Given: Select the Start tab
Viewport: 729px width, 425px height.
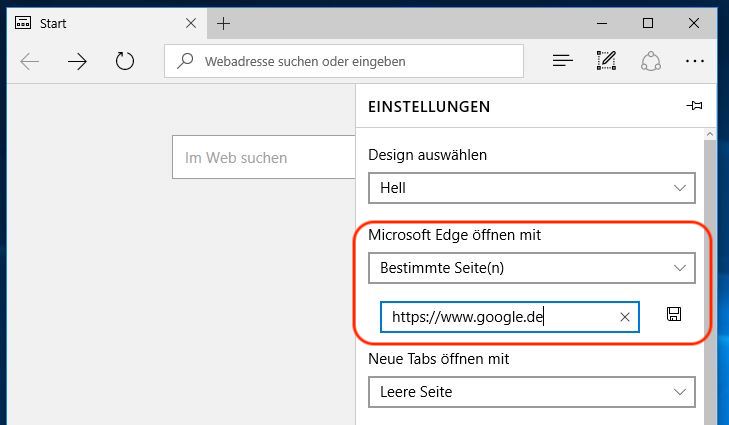Looking at the screenshot, I should click(x=106, y=23).
